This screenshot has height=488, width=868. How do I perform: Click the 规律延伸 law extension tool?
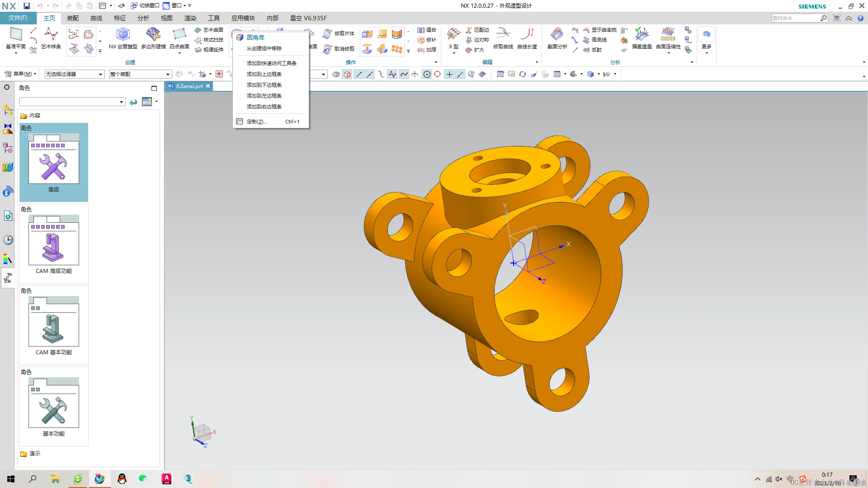[209, 50]
